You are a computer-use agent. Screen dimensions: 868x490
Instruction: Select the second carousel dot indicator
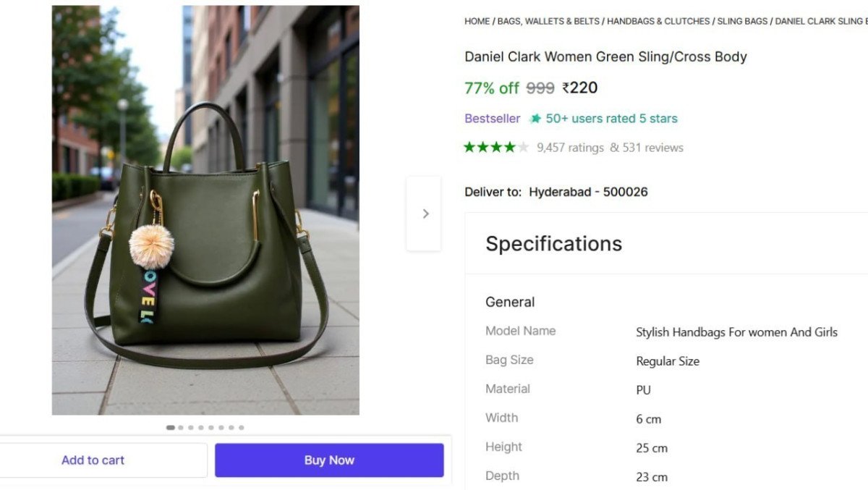181,428
